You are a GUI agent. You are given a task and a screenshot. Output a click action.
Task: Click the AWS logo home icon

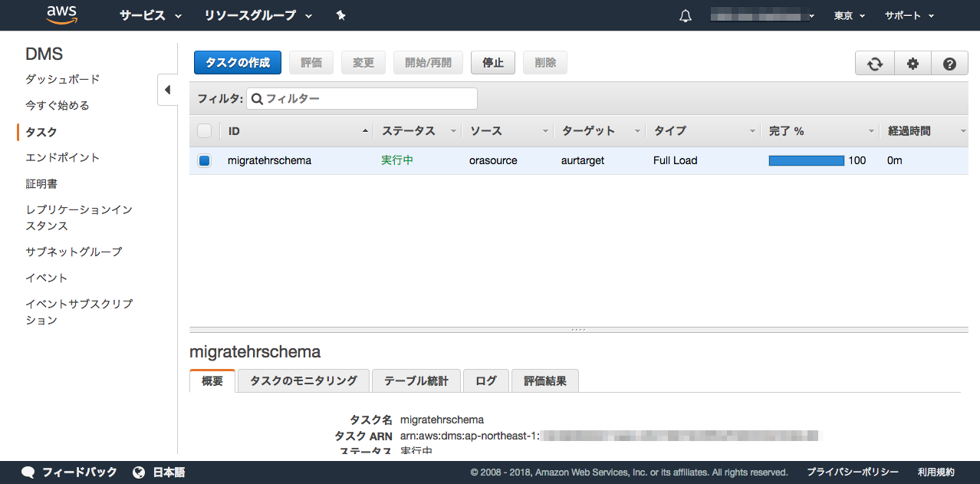[x=61, y=15]
